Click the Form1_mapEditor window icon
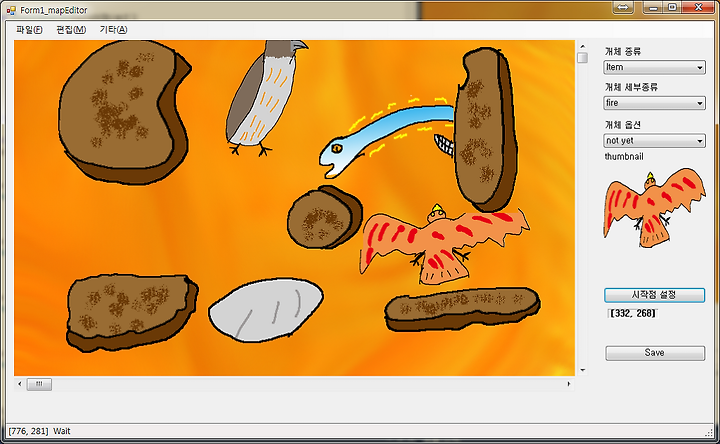This screenshot has width=720, height=444. coord(11,10)
